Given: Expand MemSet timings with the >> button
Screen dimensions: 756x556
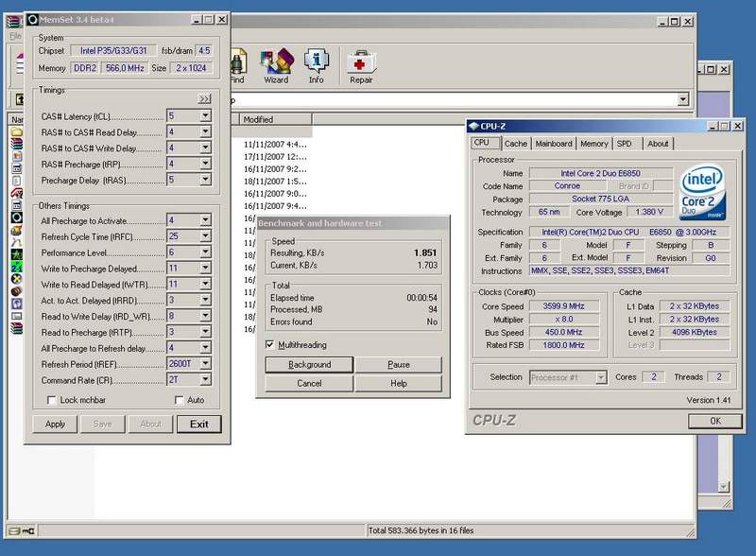Looking at the screenshot, I should (204, 99).
